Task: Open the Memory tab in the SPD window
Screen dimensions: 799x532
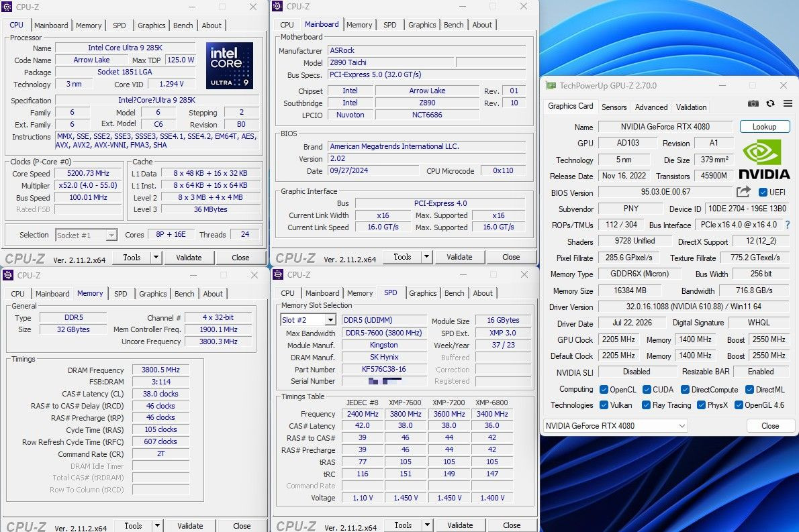Action: point(360,293)
